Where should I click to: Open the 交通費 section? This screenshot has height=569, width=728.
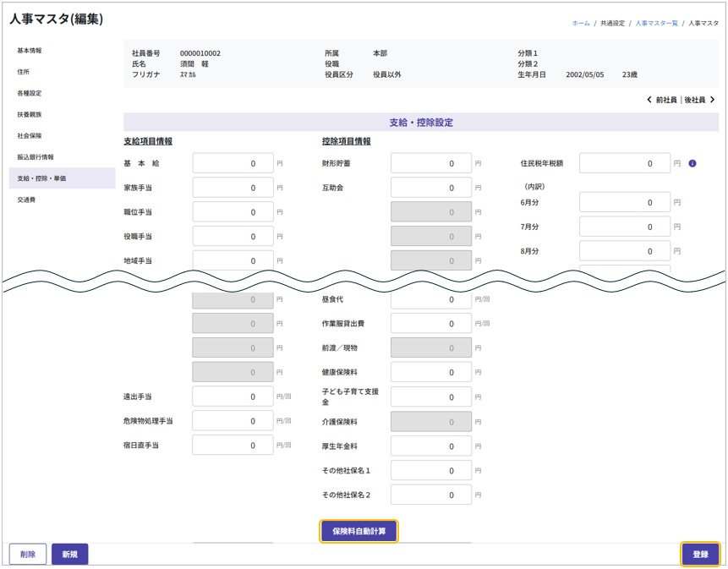pos(26,200)
